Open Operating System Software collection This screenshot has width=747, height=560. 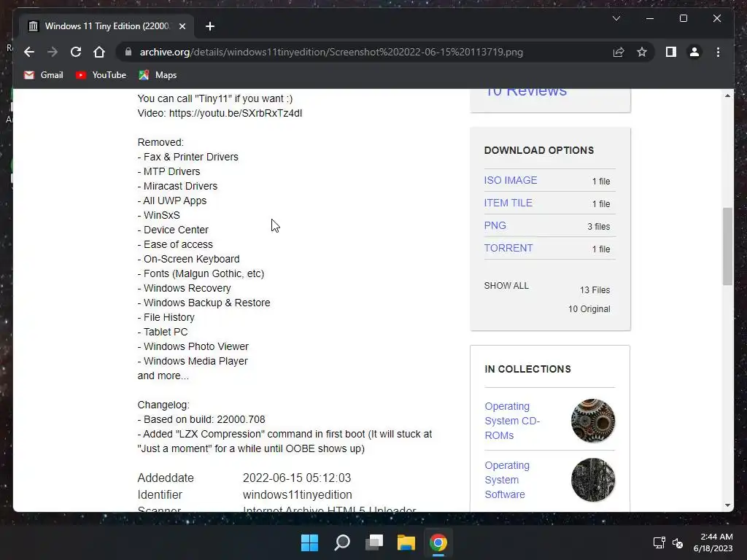[x=507, y=480]
